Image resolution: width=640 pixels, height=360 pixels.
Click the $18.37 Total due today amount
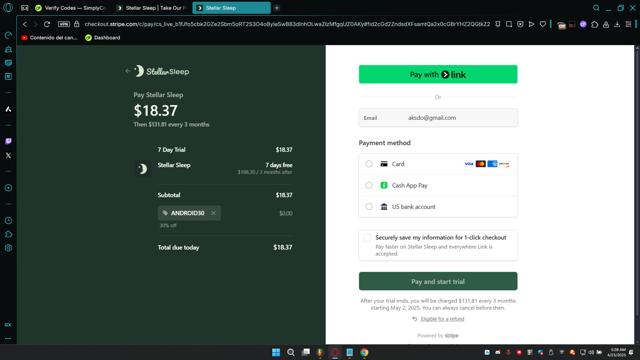point(282,247)
